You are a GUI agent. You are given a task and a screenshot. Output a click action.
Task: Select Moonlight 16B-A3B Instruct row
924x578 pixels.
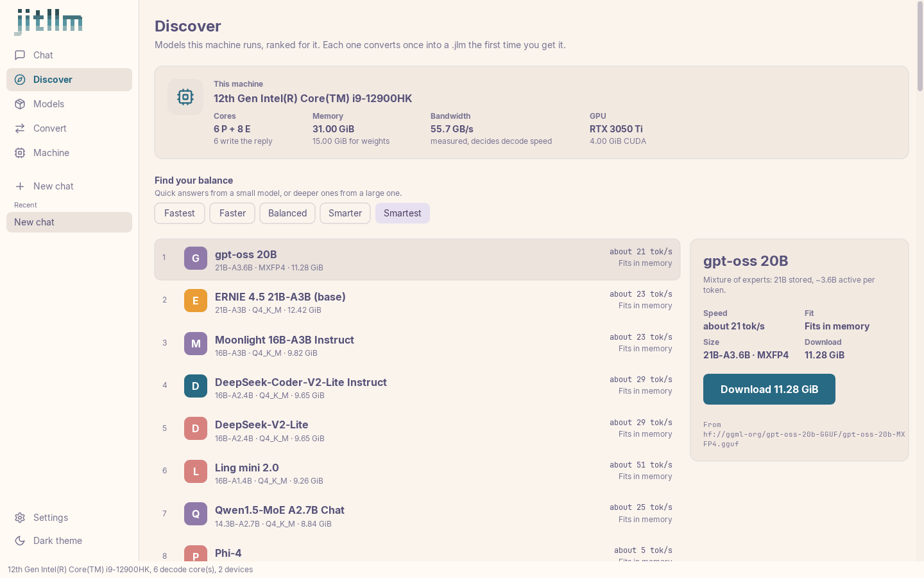pos(417,344)
